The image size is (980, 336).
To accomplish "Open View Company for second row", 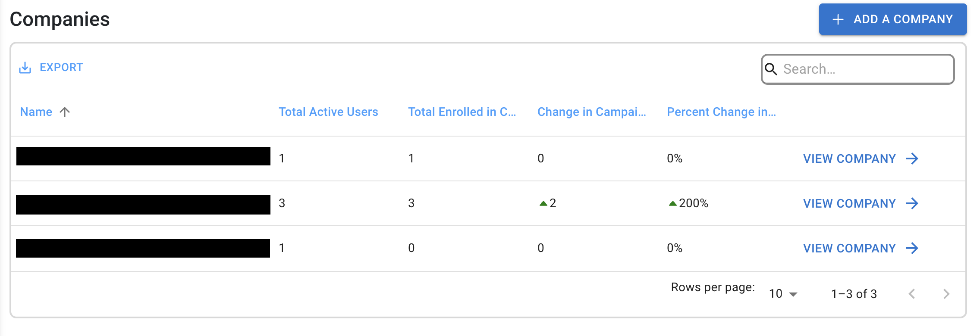I will tap(861, 203).
